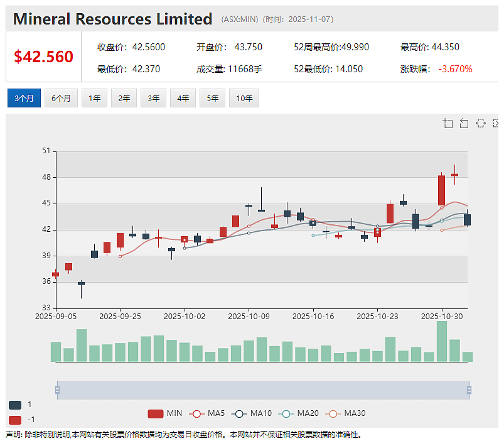
Task: Click the 声明 disclaimer text at the bottom
Action: click(x=184, y=435)
